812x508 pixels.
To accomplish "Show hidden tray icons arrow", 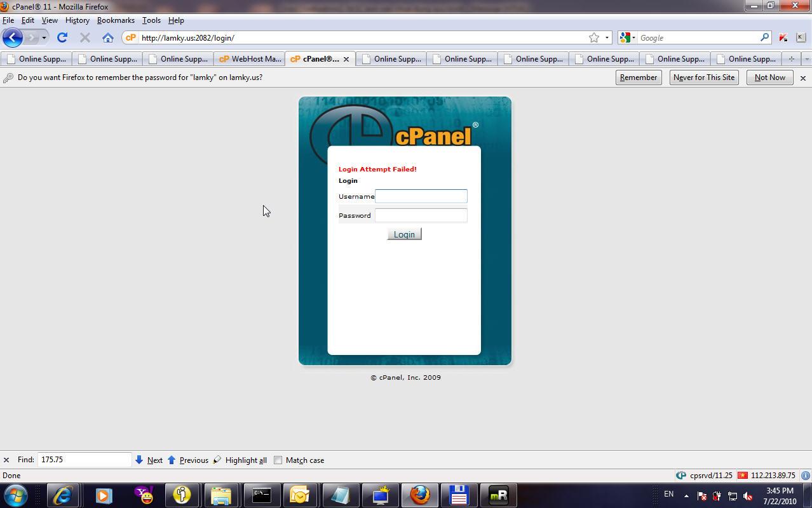I will [686, 496].
